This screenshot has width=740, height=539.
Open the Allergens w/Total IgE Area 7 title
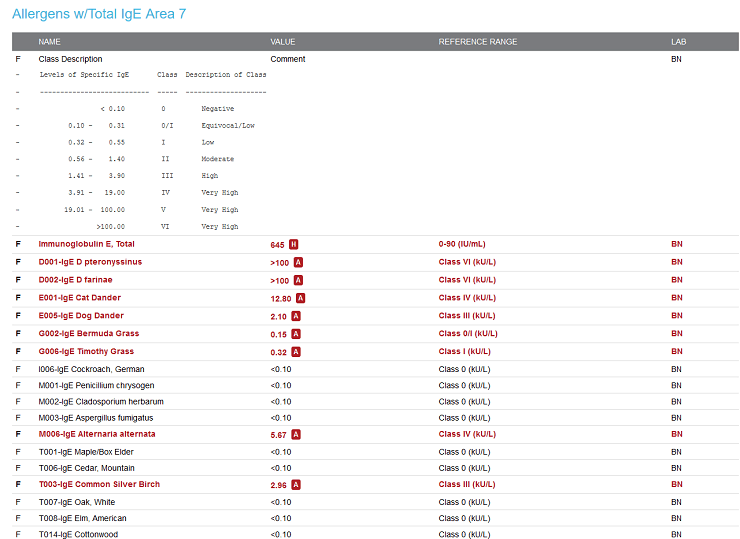99,14
